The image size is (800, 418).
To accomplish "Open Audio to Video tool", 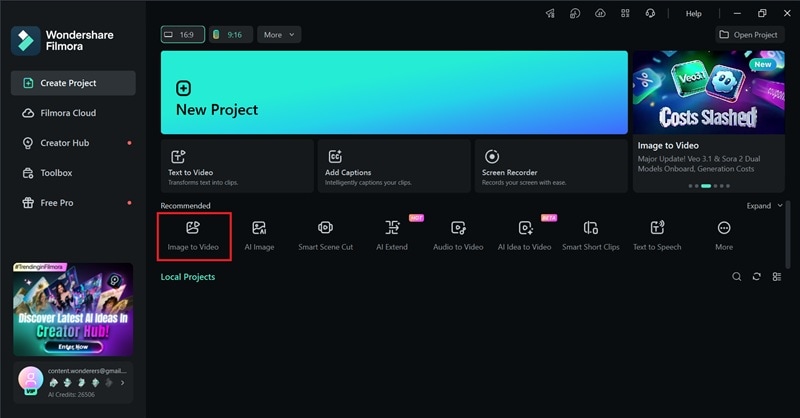I will (458, 236).
